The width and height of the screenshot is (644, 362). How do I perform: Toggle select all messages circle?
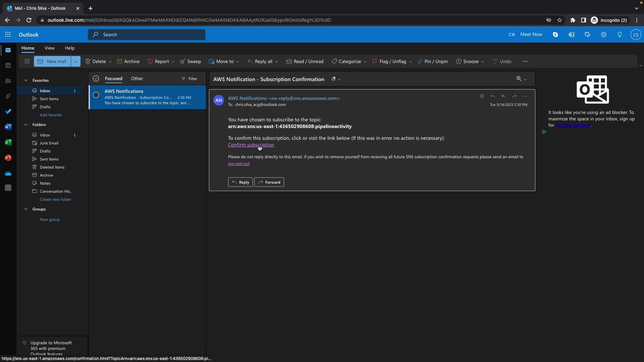96,78
